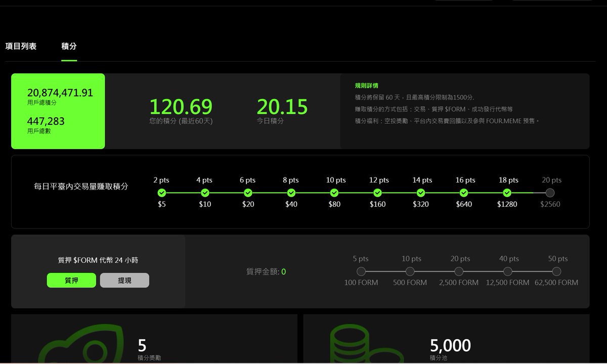Click the unfilled $2560 milestone node
607x364 pixels.
(x=550, y=193)
